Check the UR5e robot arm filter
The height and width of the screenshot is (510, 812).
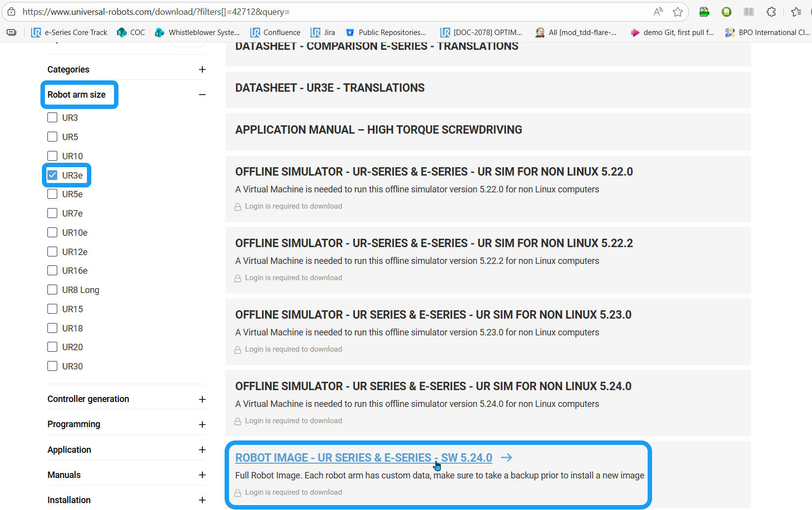tap(53, 194)
